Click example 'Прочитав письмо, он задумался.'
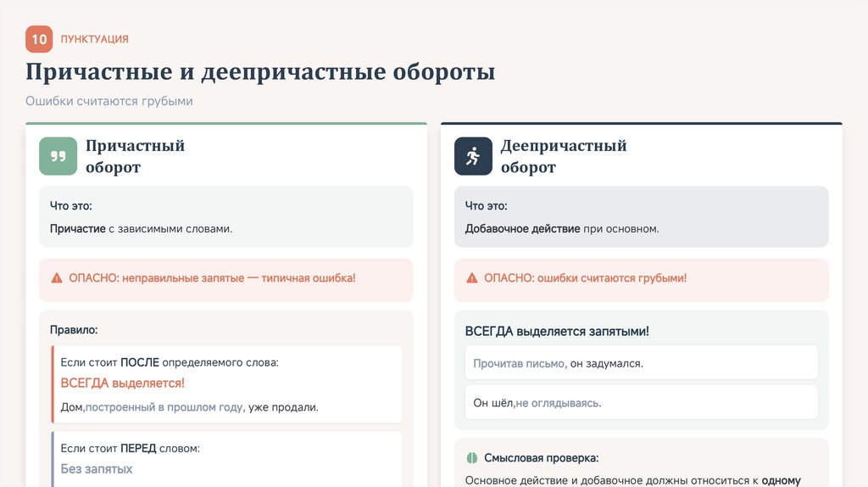Image resolution: width=868 pixels, height=487 pixels. pyautogui.click(x=558, y=364)
